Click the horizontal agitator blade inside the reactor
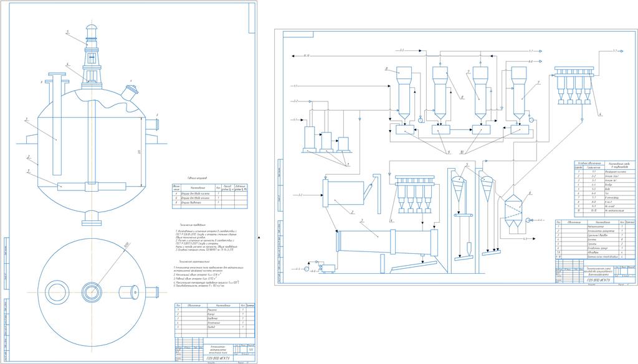Viewport: 638px width, 364px height. pos(92,187)
